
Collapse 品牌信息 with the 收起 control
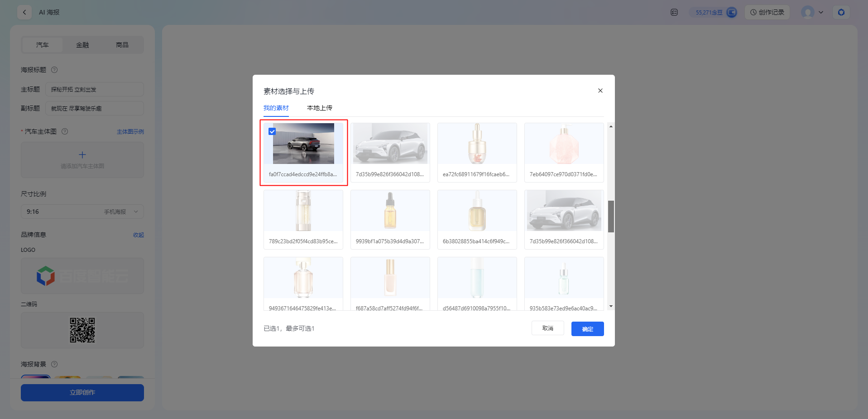(x=139, y=235)
